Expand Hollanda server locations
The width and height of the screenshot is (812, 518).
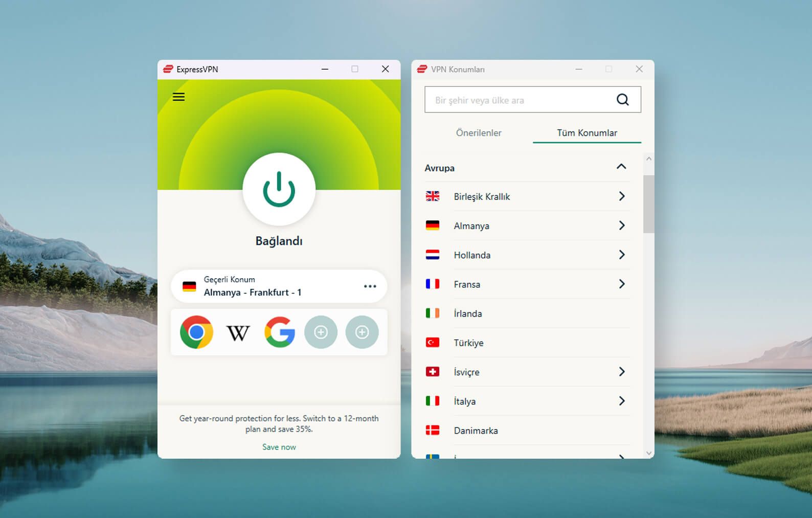pos(622,255)
